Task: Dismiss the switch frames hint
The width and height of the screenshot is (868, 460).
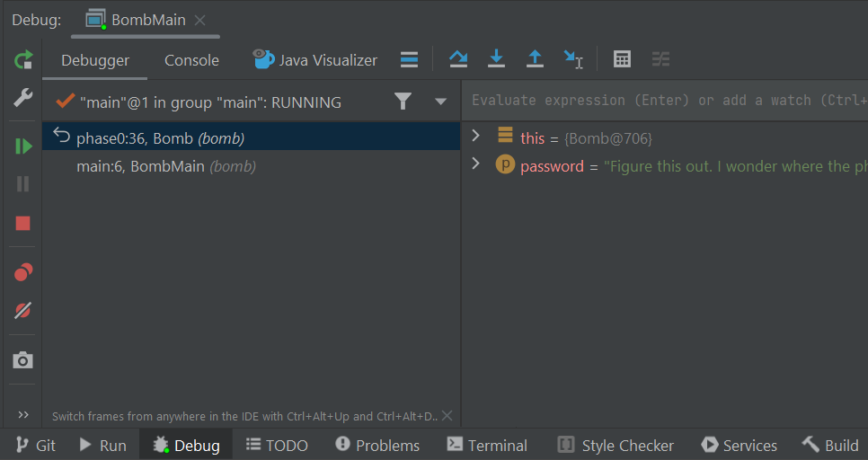Action: coord(447,416)
